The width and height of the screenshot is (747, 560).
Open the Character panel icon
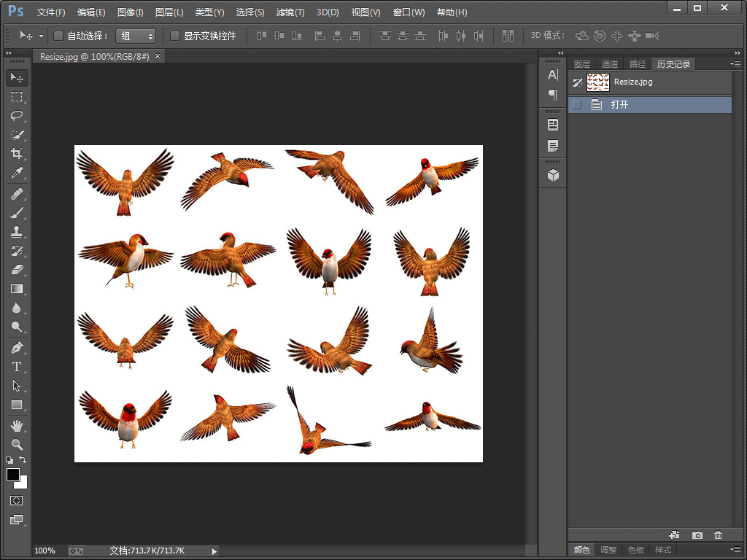pos(553,74)
